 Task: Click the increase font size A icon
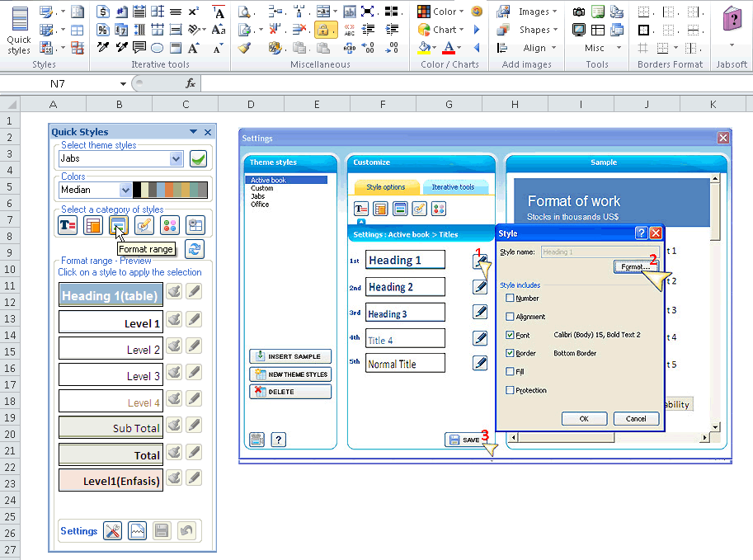(x=194, y=48)
